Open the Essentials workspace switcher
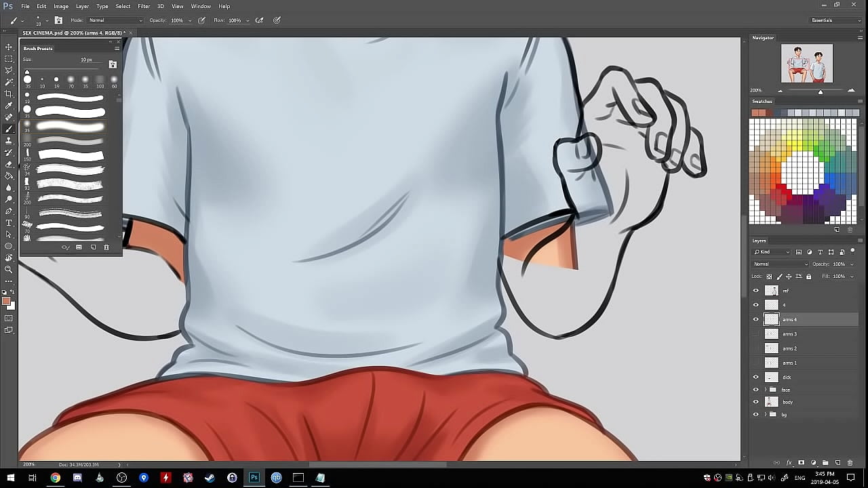 tap(835, 20)
